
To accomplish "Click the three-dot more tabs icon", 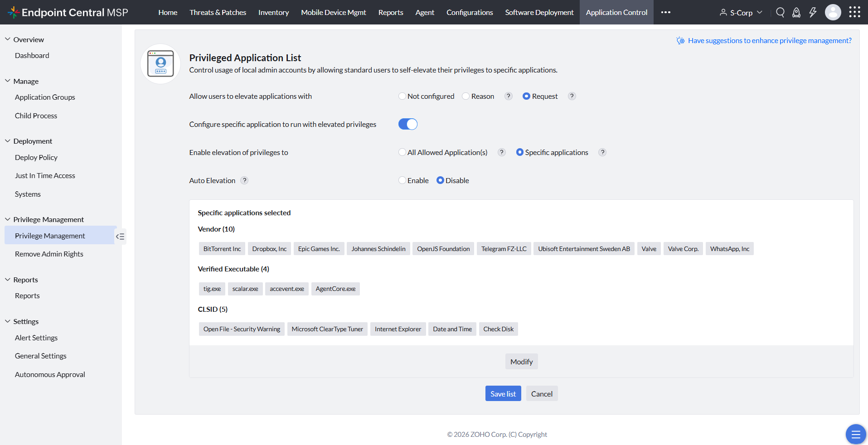I will pos(666,12).
